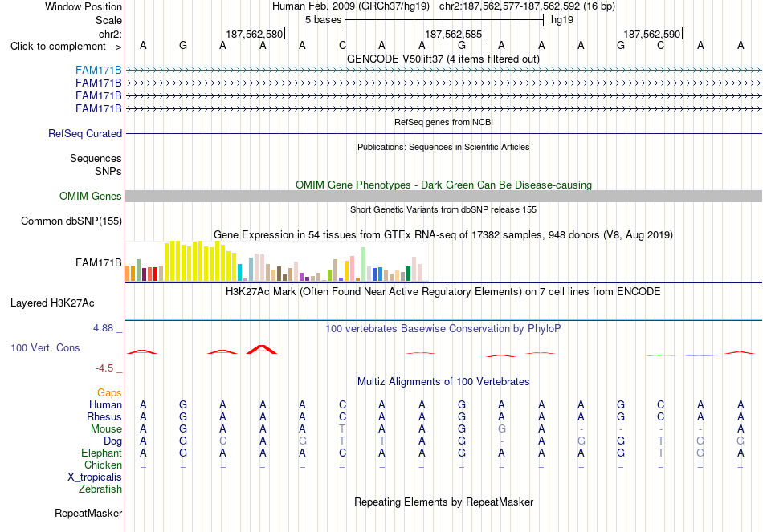This screenshot has height=532, width=763.
Task: Click the -4.5 PhyloP lower scale value
Action: pos(104,368)
